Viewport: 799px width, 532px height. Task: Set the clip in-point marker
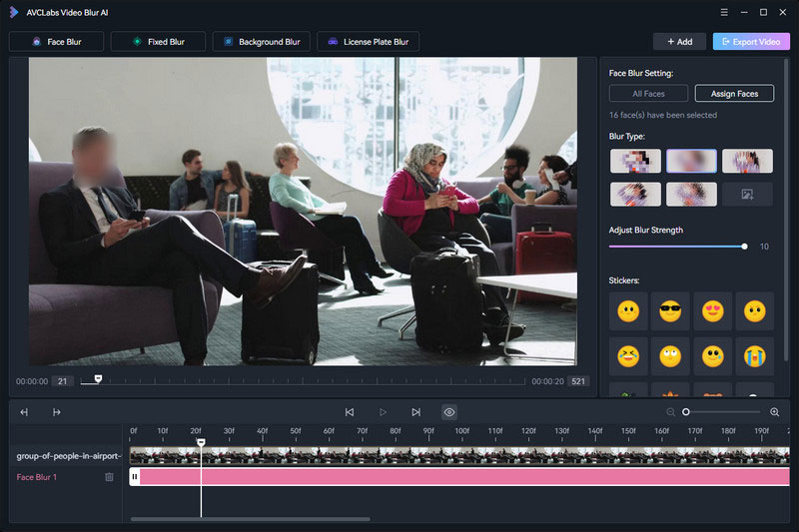[x=24, y=411]
